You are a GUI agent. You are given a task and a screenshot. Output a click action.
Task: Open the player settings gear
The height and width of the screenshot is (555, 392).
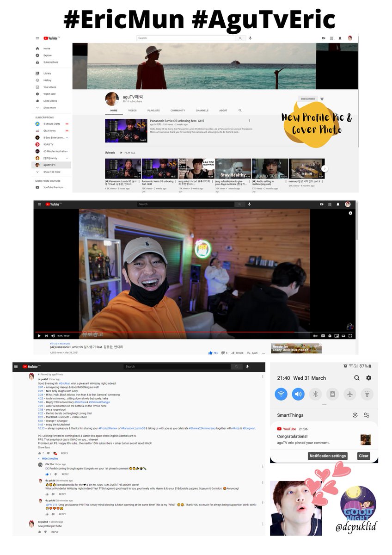[329, 335]
